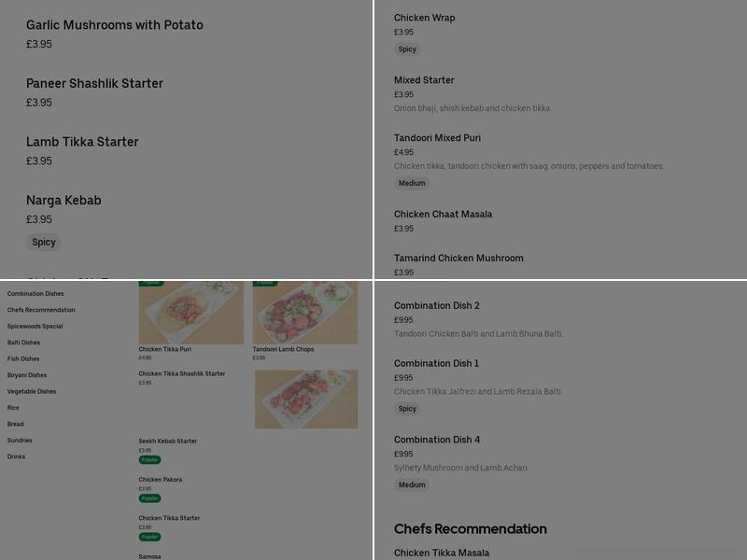Select the Tandoori Mixed Puri dish
This screenshot has width=747, height=560.
(437, 138)
